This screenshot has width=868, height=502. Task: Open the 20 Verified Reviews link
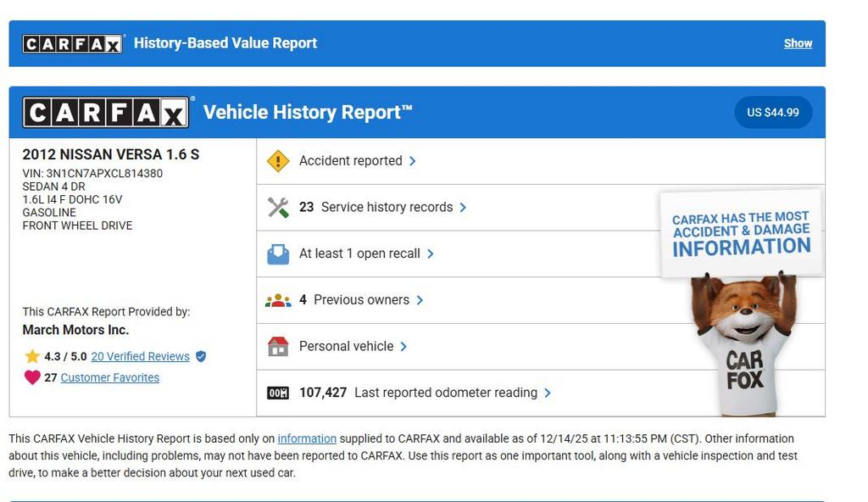pyautogui.click(x=140, y=356)
